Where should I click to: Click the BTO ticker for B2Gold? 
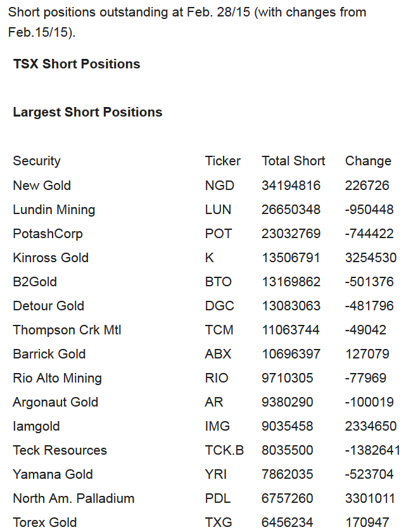click(x=218, y=282)
